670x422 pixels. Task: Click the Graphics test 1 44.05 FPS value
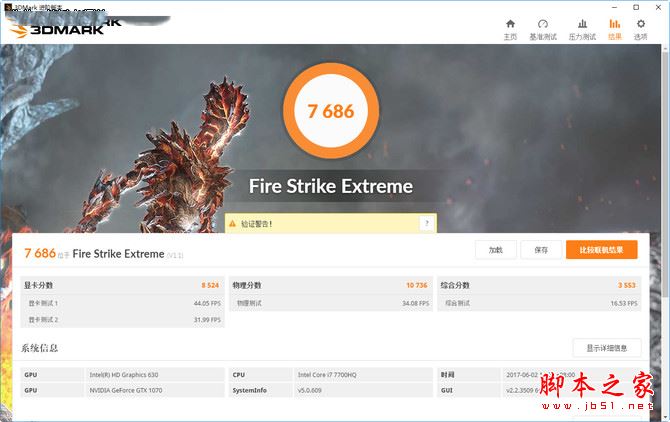207,303
